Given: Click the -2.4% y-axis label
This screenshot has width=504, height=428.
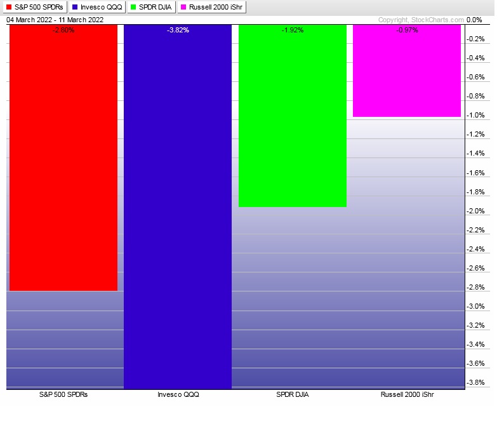Looking at the screenshot, I should click(475, 249).
